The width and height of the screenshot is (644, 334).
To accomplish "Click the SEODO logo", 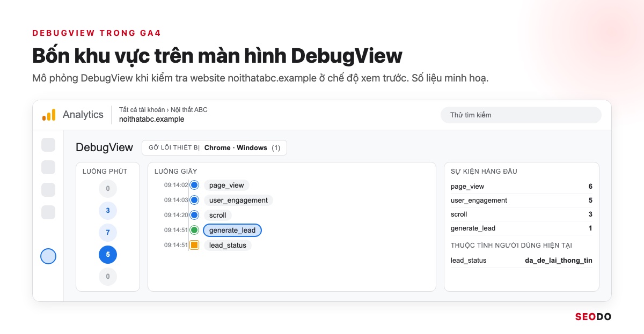I will click(593, 317).
